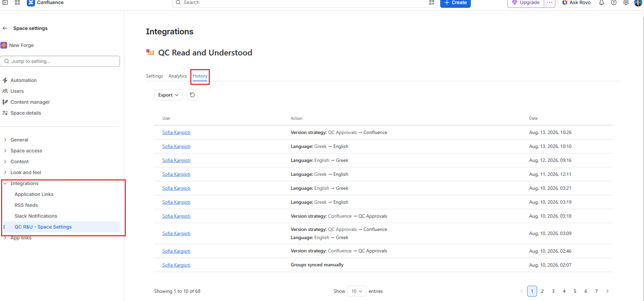This screenshot has width=644, height=301.
Task: Open Sofia Kargioti link in Groups synced manually row
Action: point(176,265)
